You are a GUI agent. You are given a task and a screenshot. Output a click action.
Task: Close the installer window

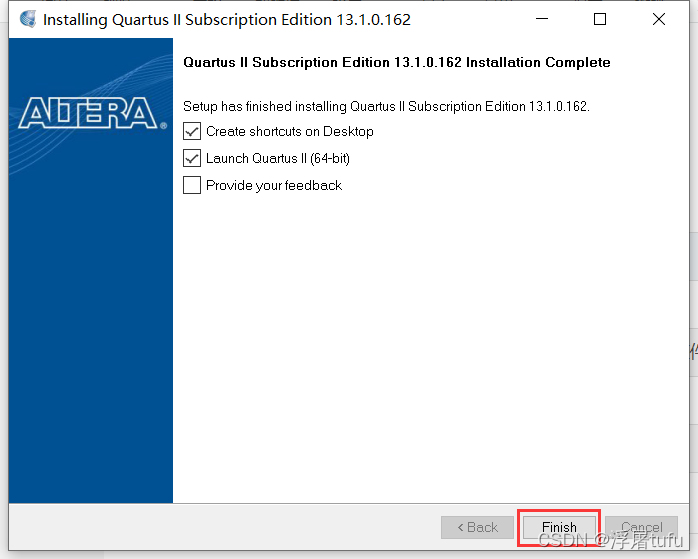pyautogui.click(x=659, y=19)
